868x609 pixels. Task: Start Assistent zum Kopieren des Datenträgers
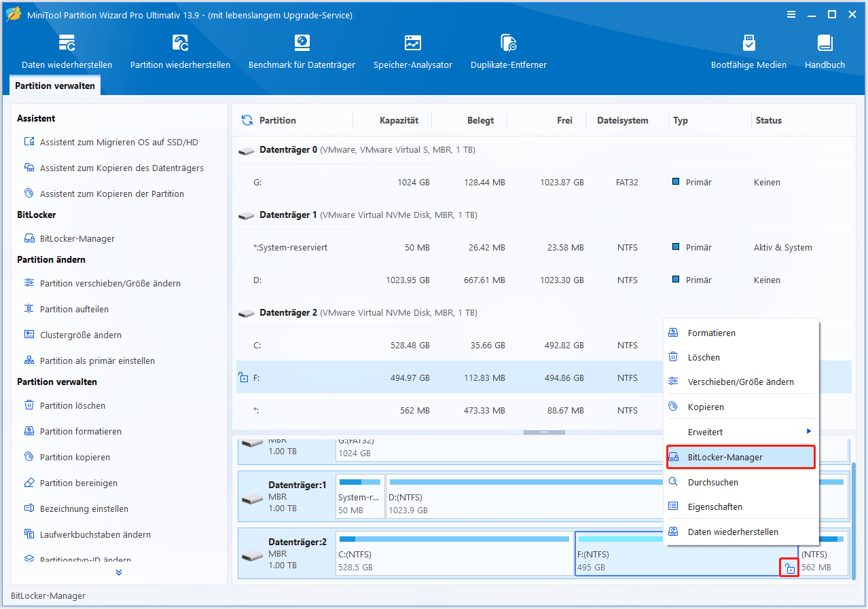point(113,168)
